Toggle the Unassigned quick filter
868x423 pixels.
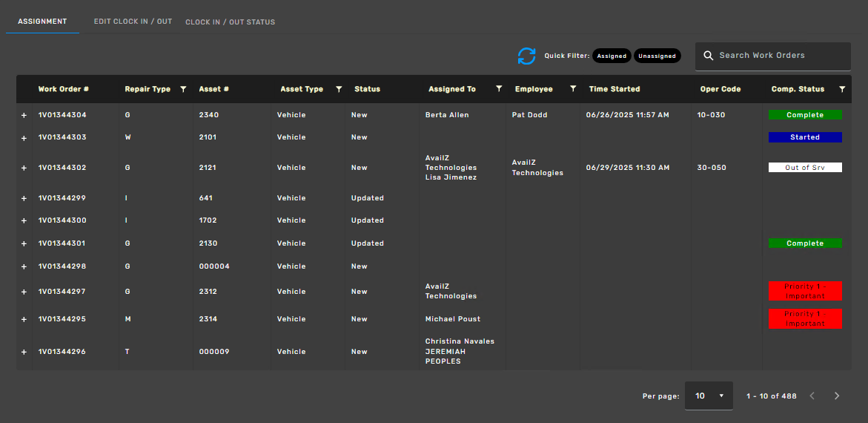[x=657, y=56]
